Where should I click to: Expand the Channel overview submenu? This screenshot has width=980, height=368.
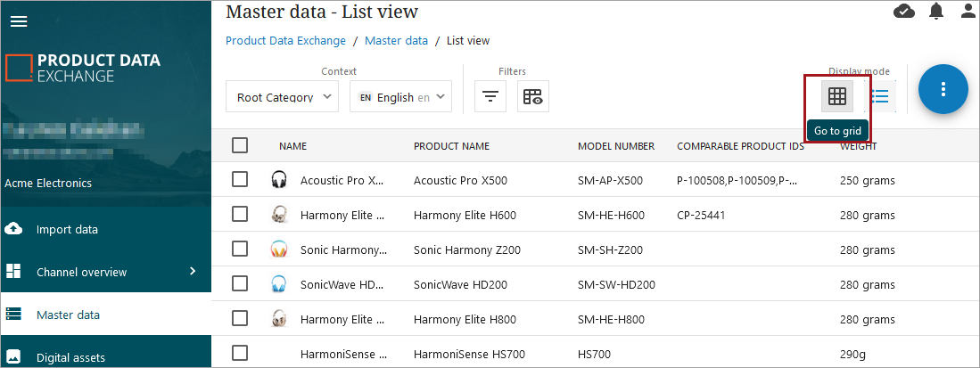[x=193, y=271]
